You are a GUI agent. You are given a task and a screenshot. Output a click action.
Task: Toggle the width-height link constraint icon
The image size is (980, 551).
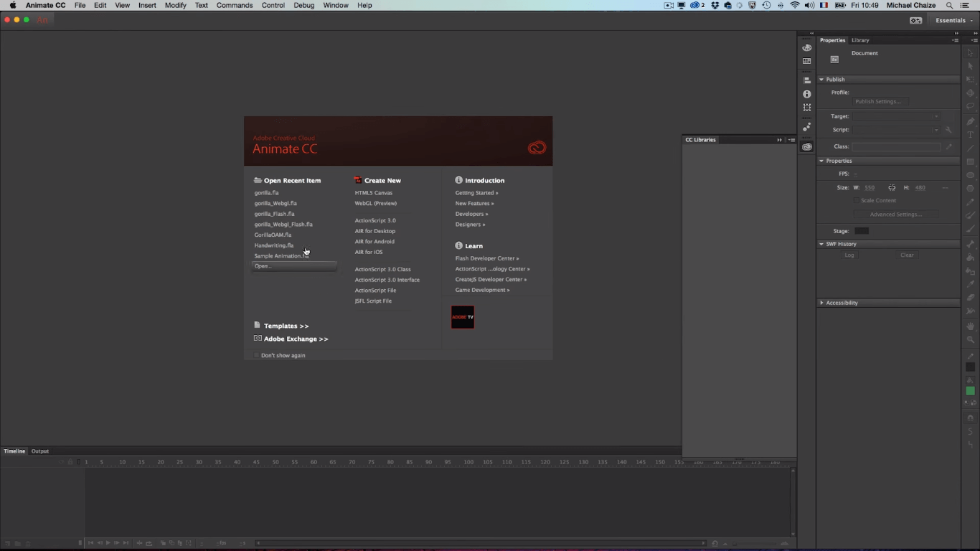[892, 188]
